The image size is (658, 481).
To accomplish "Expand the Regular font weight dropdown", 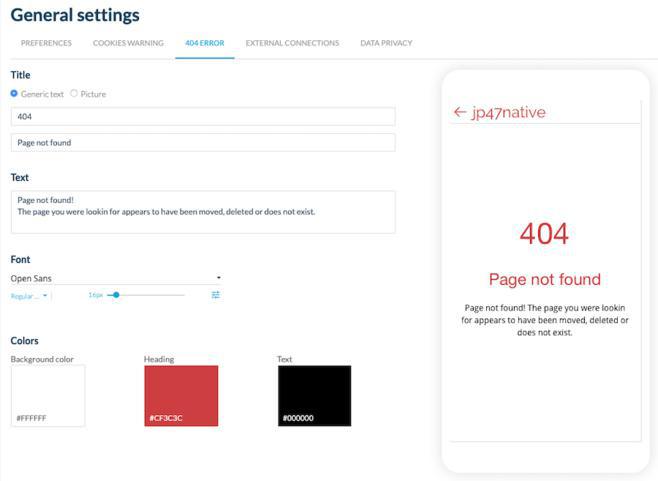I will [29, 296].
